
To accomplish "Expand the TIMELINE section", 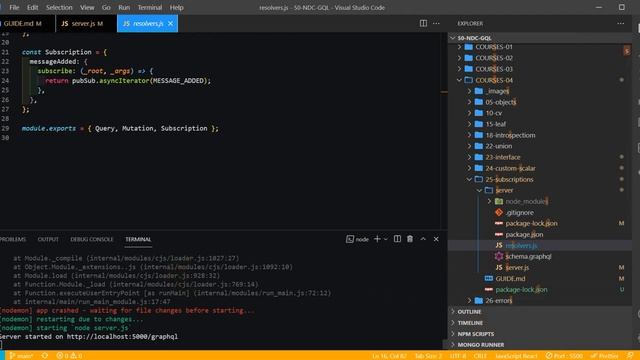I will click(x=470, y=323).
